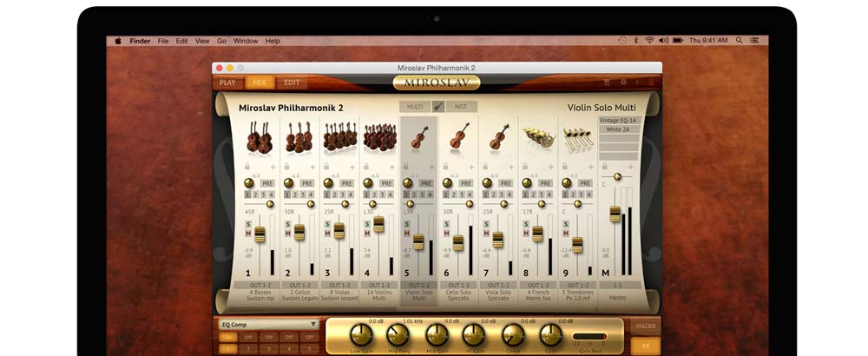The height and width of the screenshot is (356, 868).
Task: Open the third empty master effect slot
Action: click(619, 138)
